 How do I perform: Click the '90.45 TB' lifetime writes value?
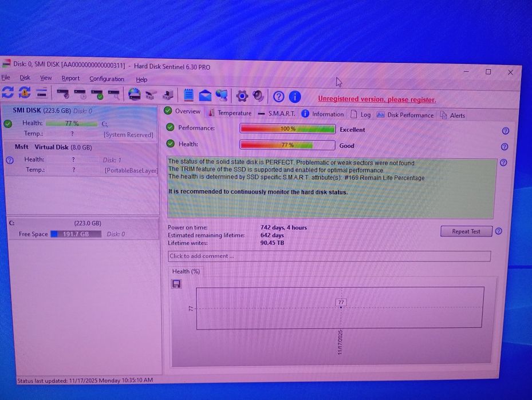(272, 243)
